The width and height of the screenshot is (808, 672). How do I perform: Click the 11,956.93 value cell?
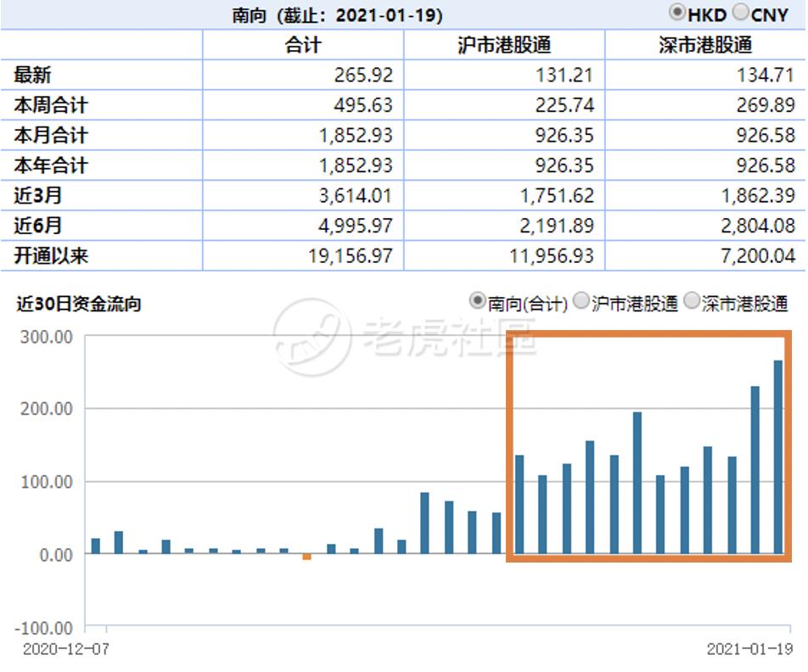tap(552, 255)
